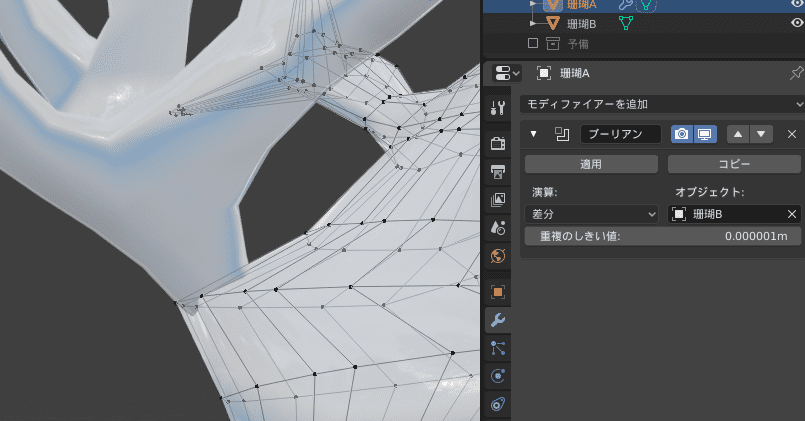Image resolution: width=805 pixels, height=421 pixels.
Task: Hide 珊瑚B using its eye icon
Action: (x=796, y=23)
